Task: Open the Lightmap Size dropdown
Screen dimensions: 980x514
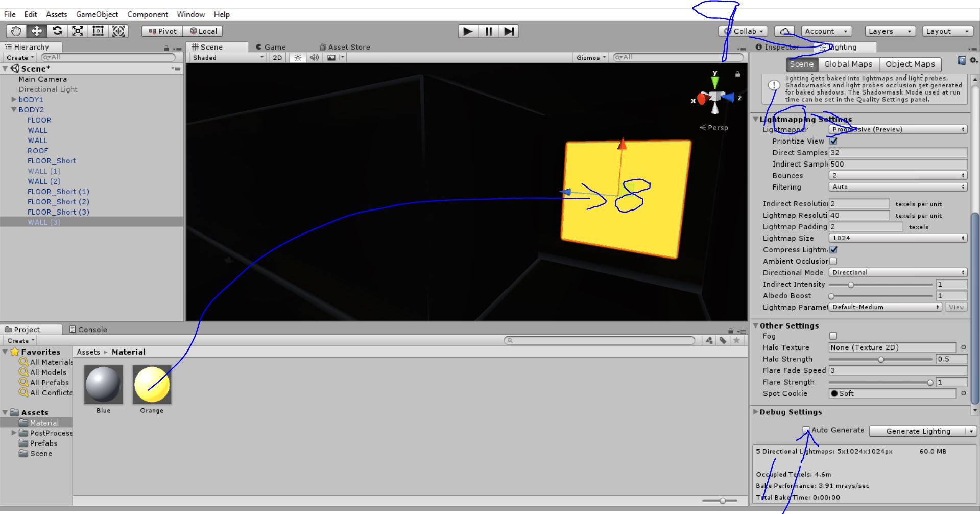Action: [x=898, y=238]
